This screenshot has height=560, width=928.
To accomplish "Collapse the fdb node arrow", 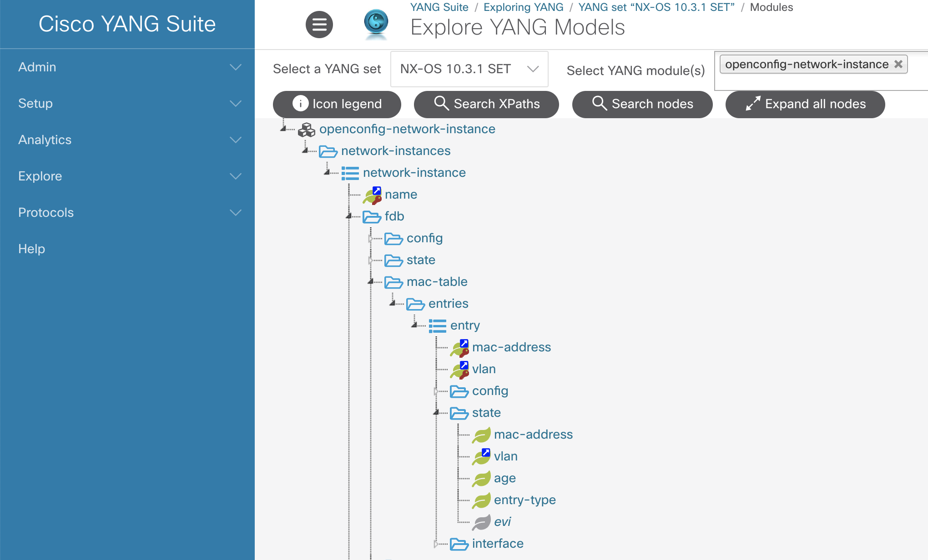I will 349,216.
